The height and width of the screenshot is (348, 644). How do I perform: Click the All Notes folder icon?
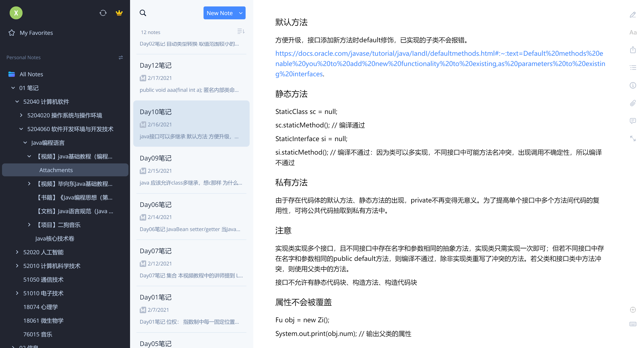(11, 74)
